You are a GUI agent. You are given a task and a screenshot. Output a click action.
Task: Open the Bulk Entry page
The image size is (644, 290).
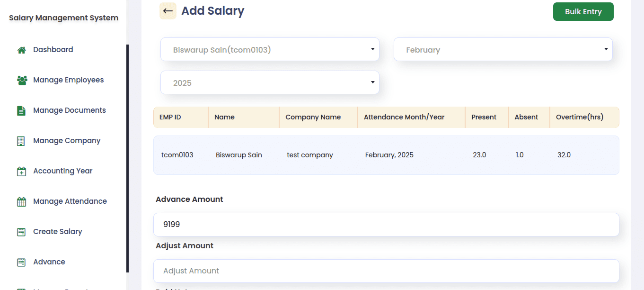[583, 12]
